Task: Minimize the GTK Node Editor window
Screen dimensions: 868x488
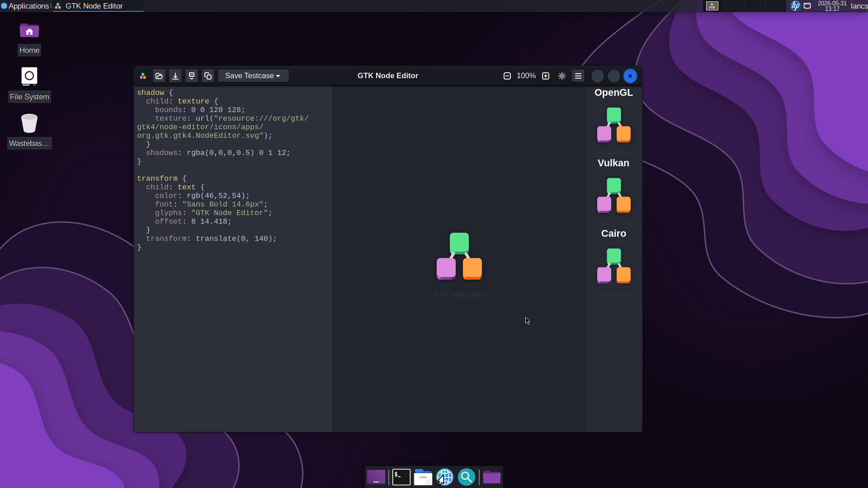Action: pos(598,76)
